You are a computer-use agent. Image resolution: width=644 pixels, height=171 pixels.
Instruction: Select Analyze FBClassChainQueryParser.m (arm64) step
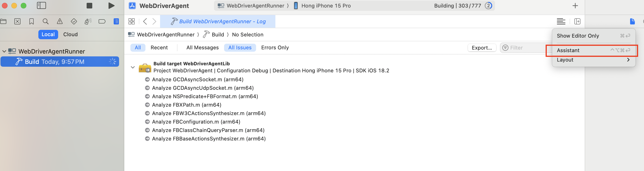[x=208, y=130]
